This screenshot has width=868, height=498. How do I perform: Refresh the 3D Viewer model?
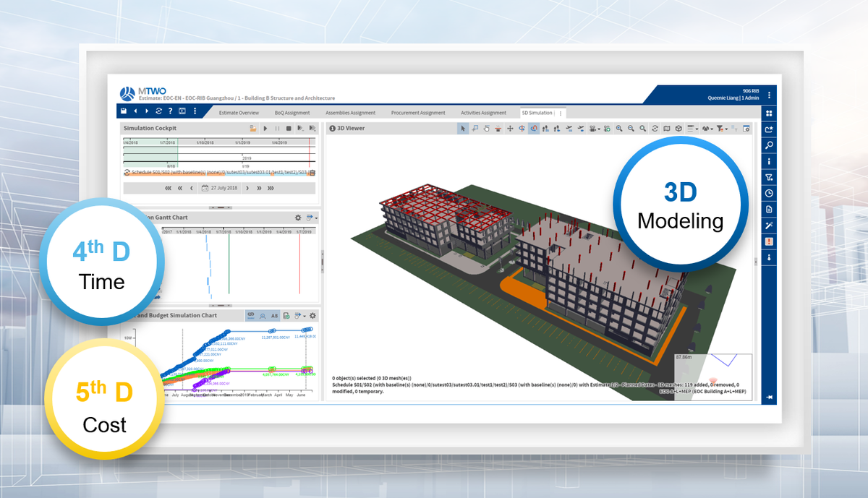[x=655, y=129]
